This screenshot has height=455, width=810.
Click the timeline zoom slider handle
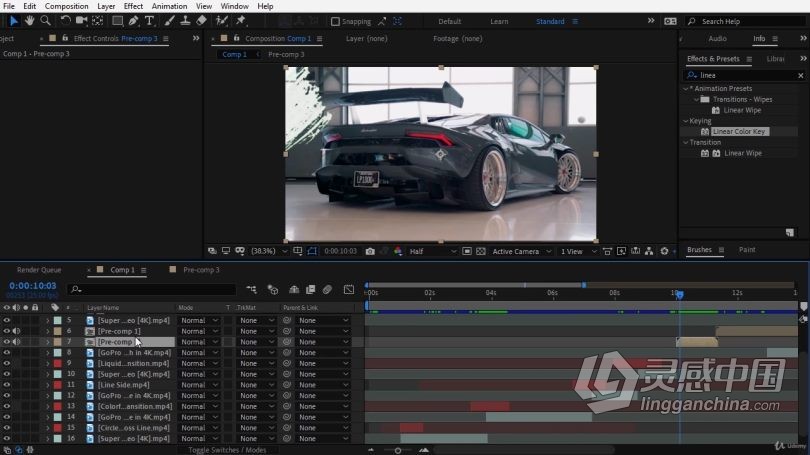coord(398,450)
